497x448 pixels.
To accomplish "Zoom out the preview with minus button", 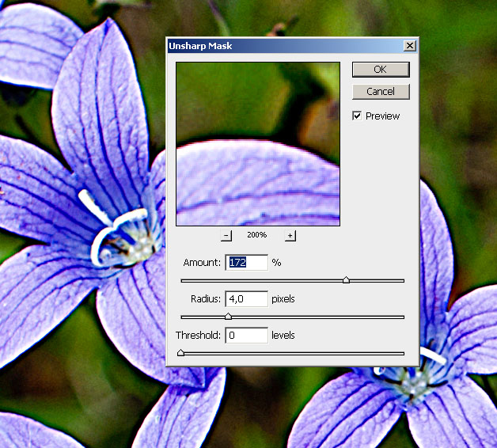I will [x=226, y=236].
